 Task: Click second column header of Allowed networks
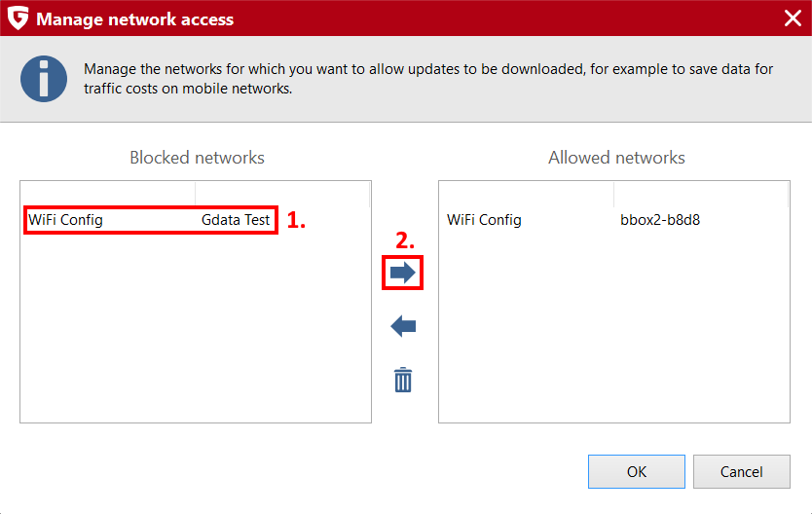point(701,194)
